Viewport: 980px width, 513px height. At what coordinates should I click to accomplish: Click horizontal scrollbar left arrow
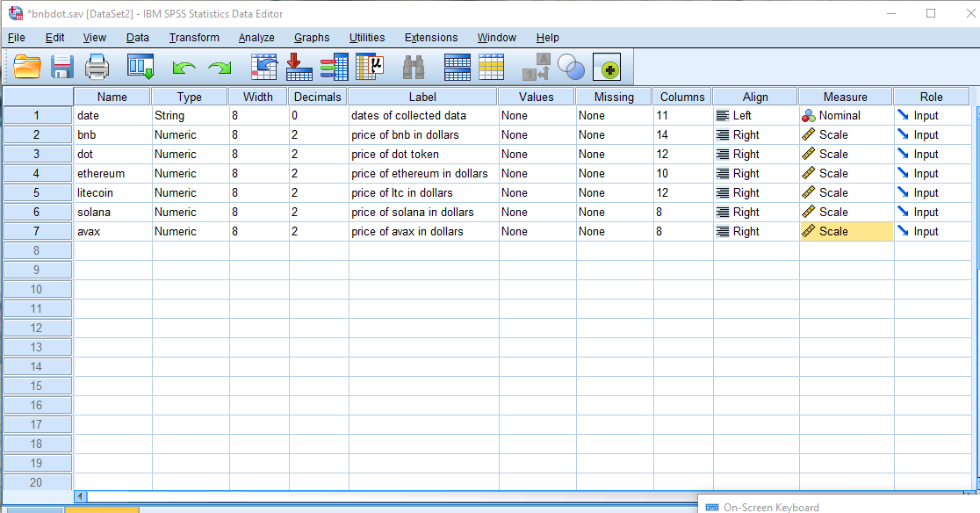pos(81,497)
